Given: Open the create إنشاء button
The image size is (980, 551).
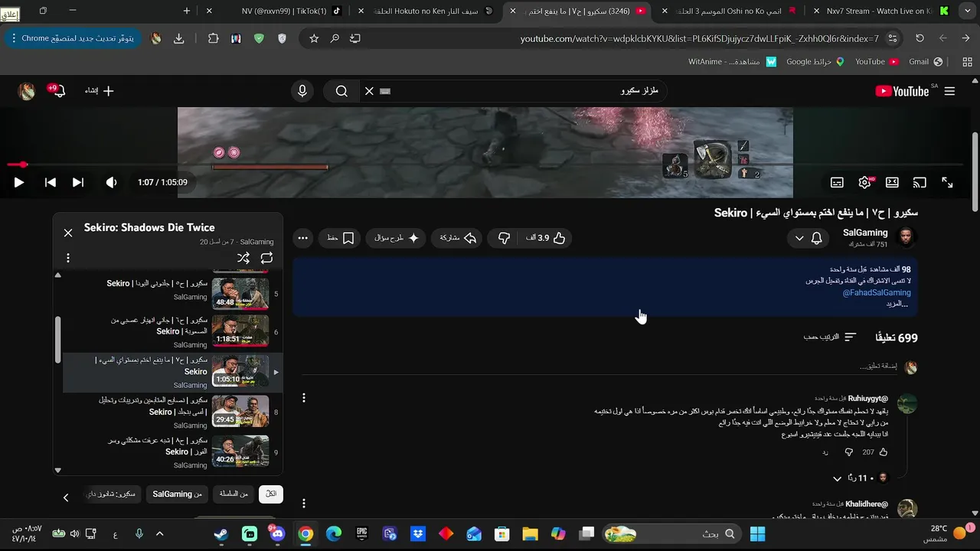Looking at the screenshot, I should pos(100,91).
